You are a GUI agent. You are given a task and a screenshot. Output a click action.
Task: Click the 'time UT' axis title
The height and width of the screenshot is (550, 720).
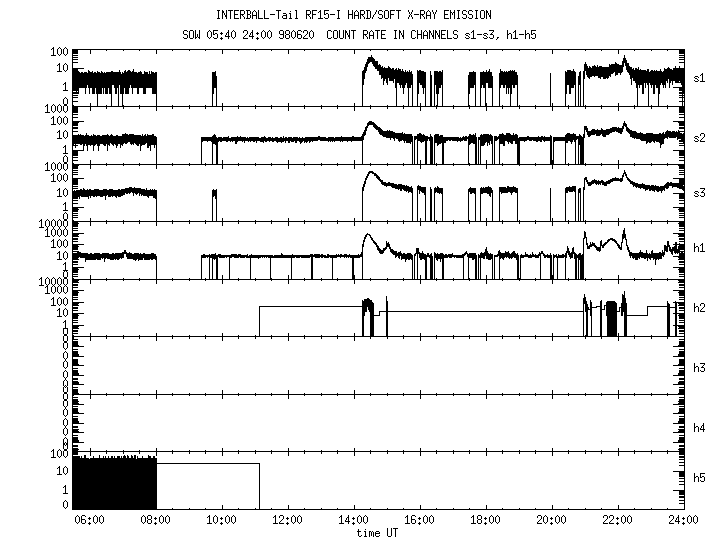tap(378, 534)
